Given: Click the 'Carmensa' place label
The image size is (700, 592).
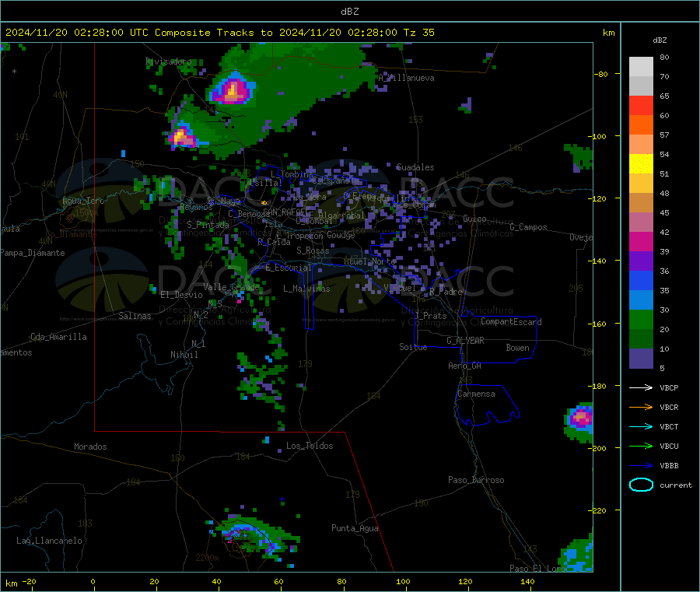Looking at the screenshot, I should (x=476, y=394).
